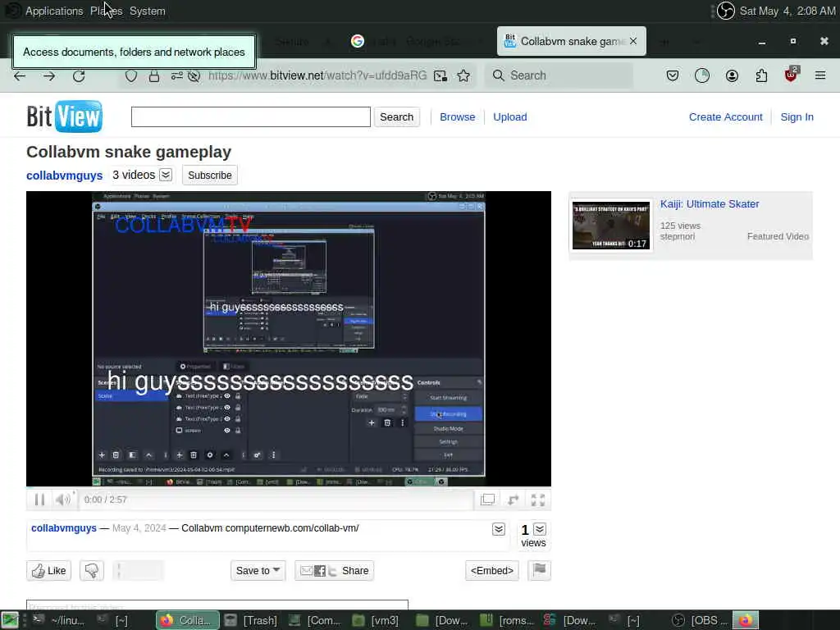840x630 pixels.
Task: Click the BitView logo
Action: click(x=64, y=116)
